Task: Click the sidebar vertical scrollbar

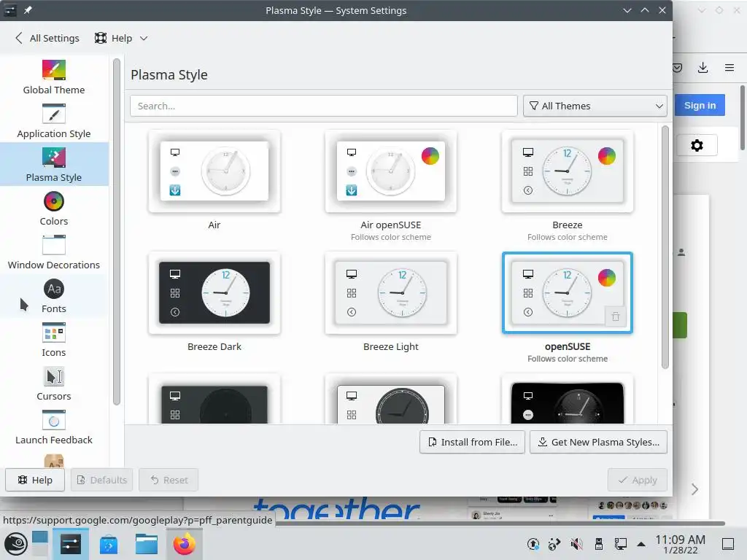Action: (116, 232)
